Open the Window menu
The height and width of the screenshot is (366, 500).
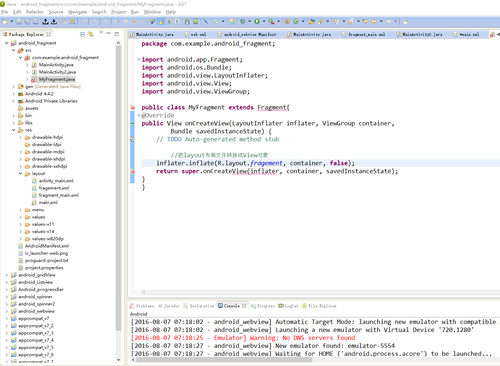pos(152,12)
